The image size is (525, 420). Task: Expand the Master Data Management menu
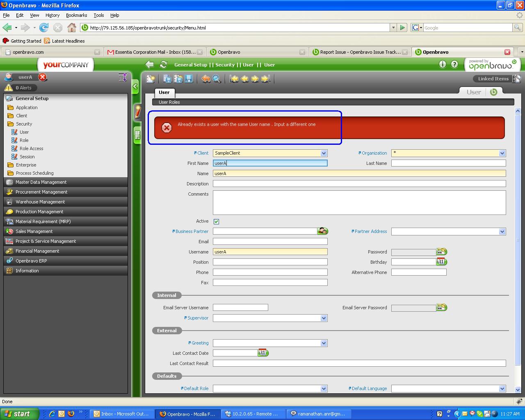(66, 182)
